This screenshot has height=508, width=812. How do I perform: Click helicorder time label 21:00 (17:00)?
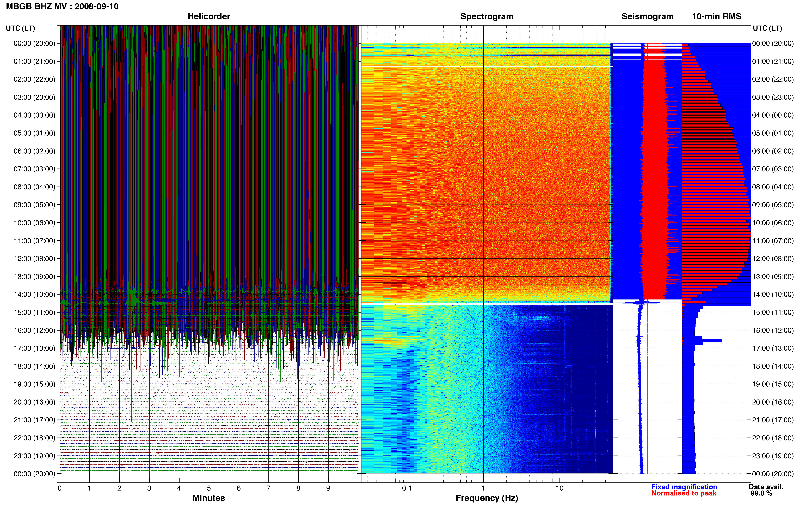click(x=34, y=420)
